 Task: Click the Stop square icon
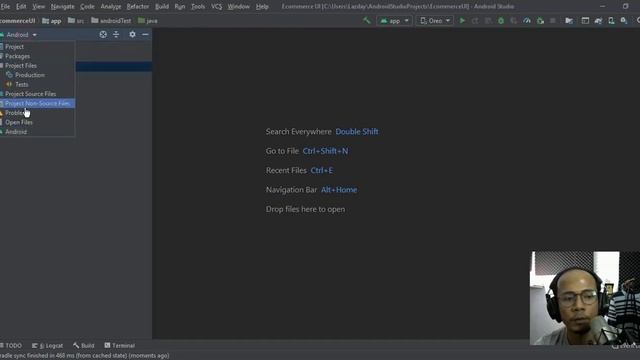pos(553,21)
